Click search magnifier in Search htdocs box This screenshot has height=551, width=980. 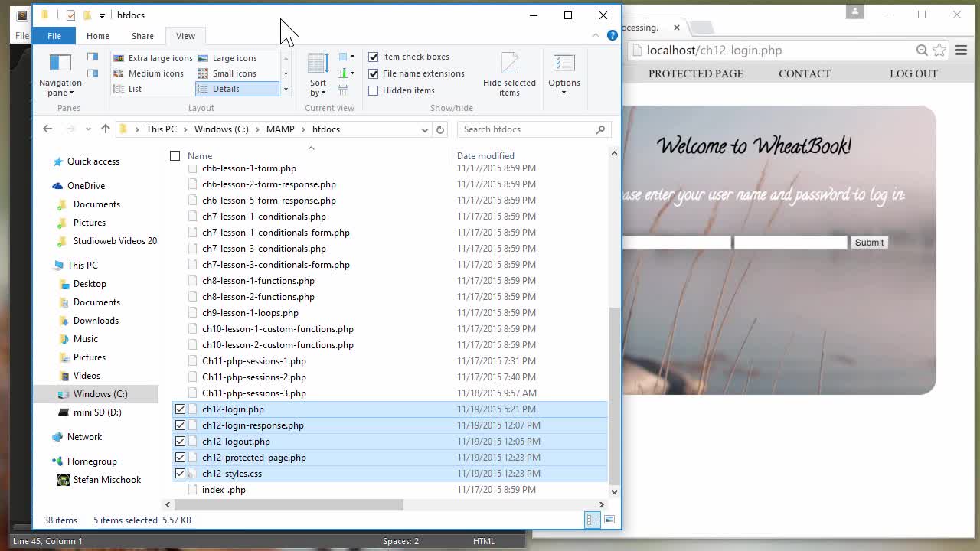pos(600,129)
